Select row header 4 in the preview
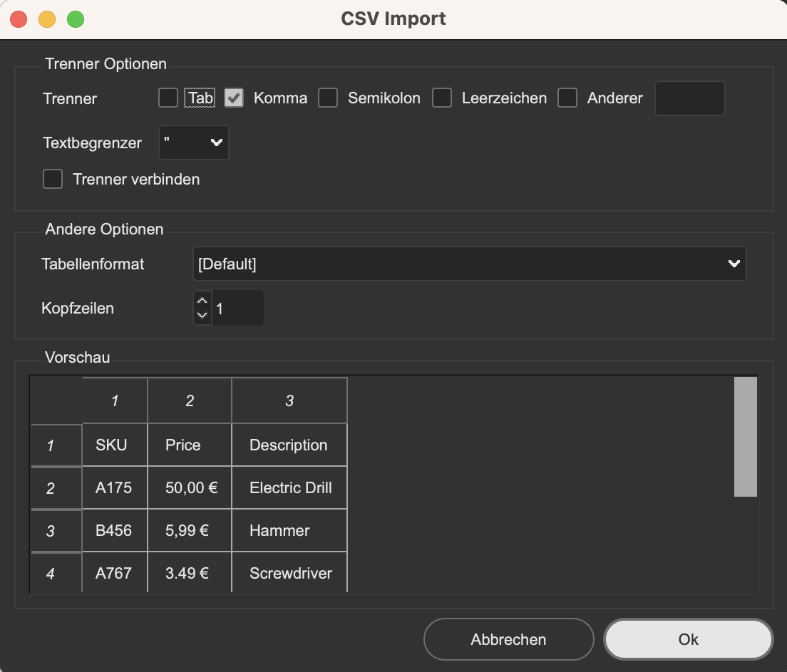The image size is (787, 672). tap(56, 573)
